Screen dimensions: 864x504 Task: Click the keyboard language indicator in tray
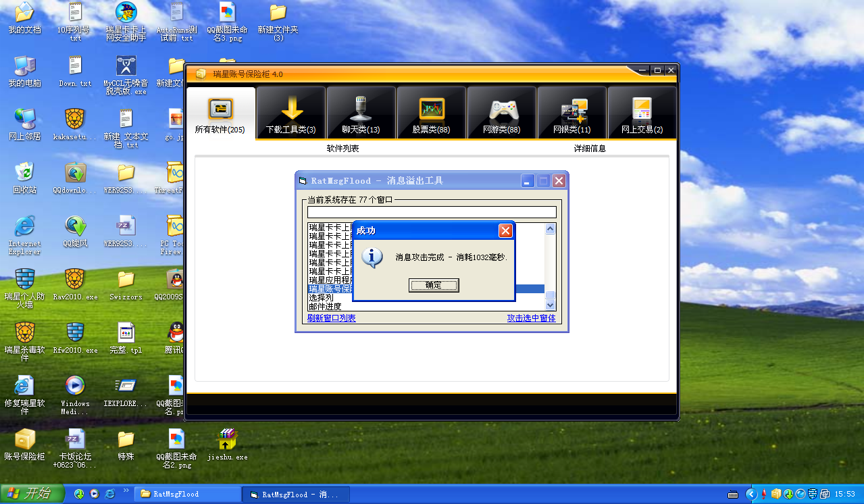tap(733, 495)
